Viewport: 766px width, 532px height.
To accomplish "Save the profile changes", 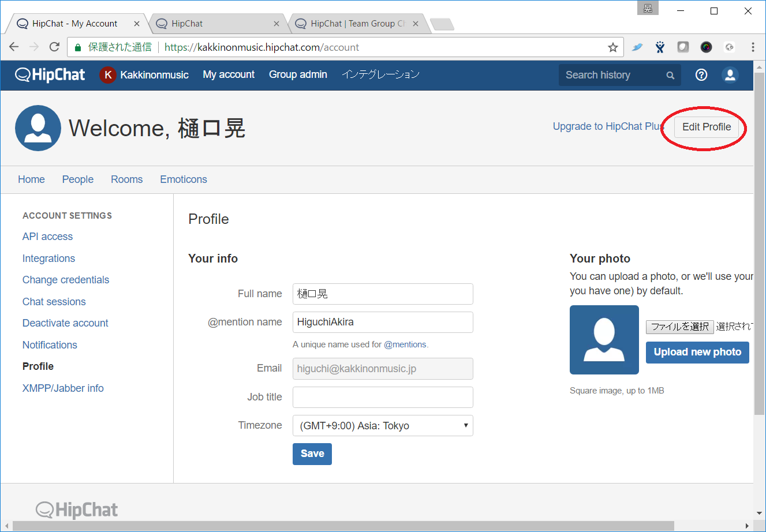I will pyautogui.click(x=312, y=454).
